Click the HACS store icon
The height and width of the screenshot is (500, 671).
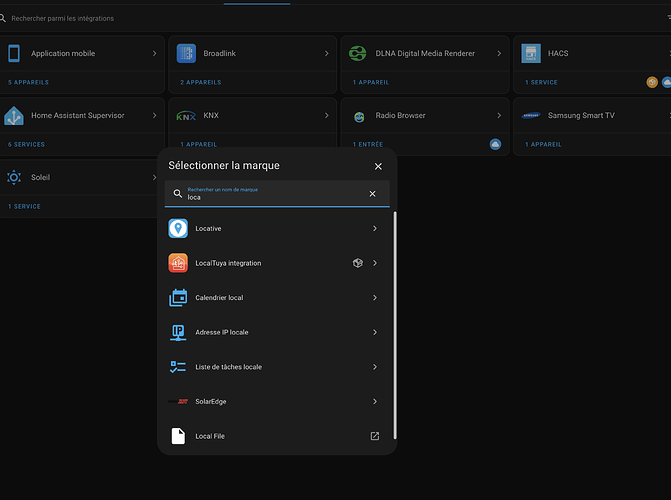531,54
